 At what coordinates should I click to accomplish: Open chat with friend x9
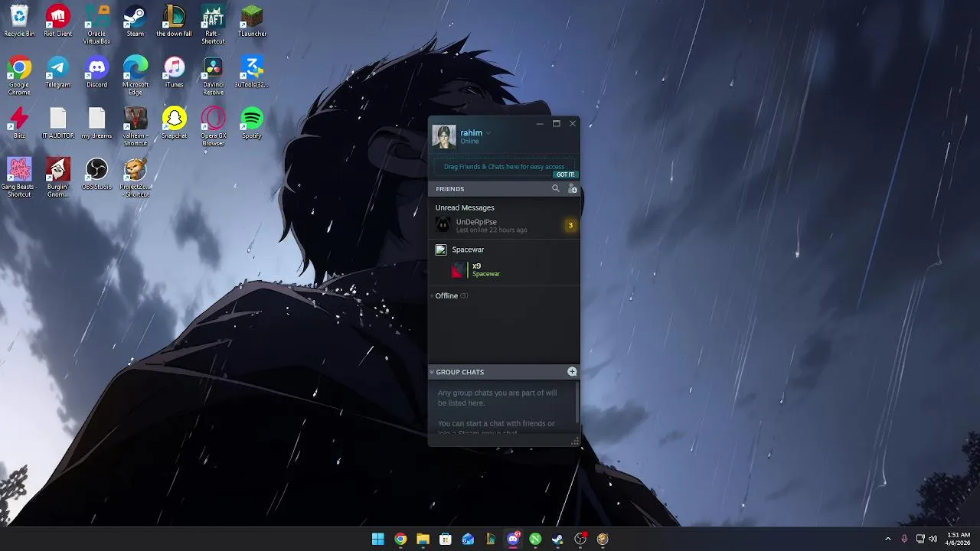(x=504, y=269)
